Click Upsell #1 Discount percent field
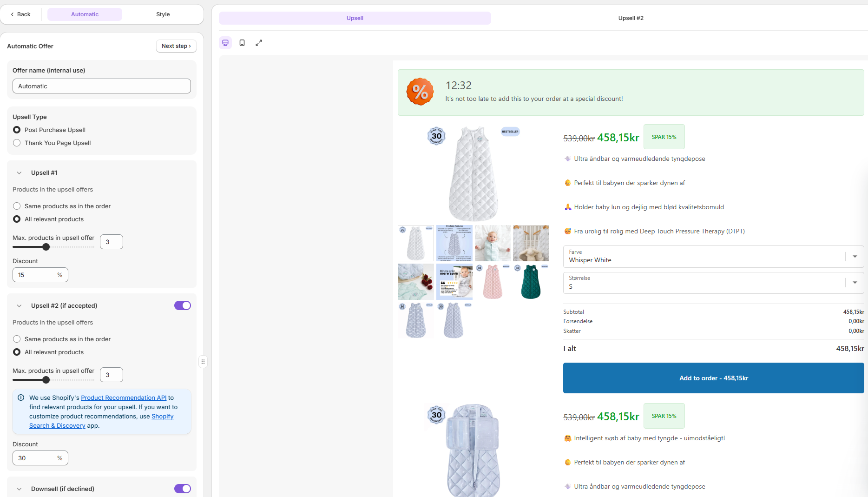The height and width of the screenshot is (497, 868). pos(40,275)
